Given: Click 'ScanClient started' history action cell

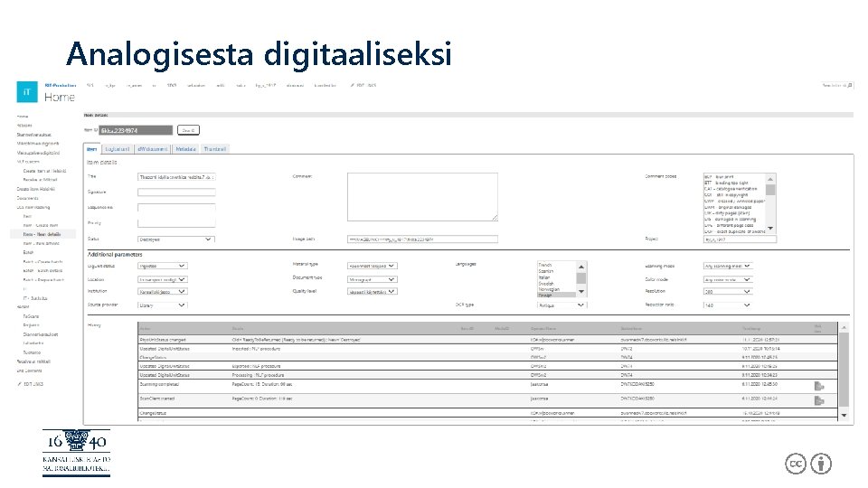Looking at the screenshot, I should (157, 399).
